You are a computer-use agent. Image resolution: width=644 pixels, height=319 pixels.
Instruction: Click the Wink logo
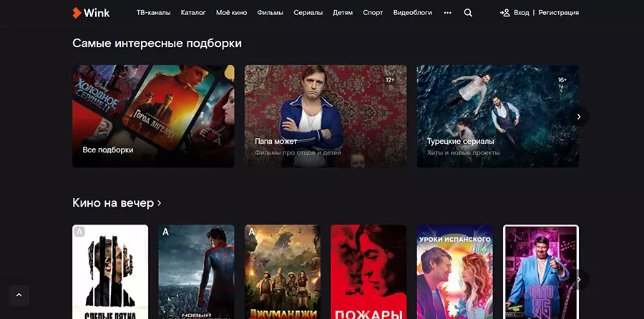pyautogui.click(x=91, y=13)
